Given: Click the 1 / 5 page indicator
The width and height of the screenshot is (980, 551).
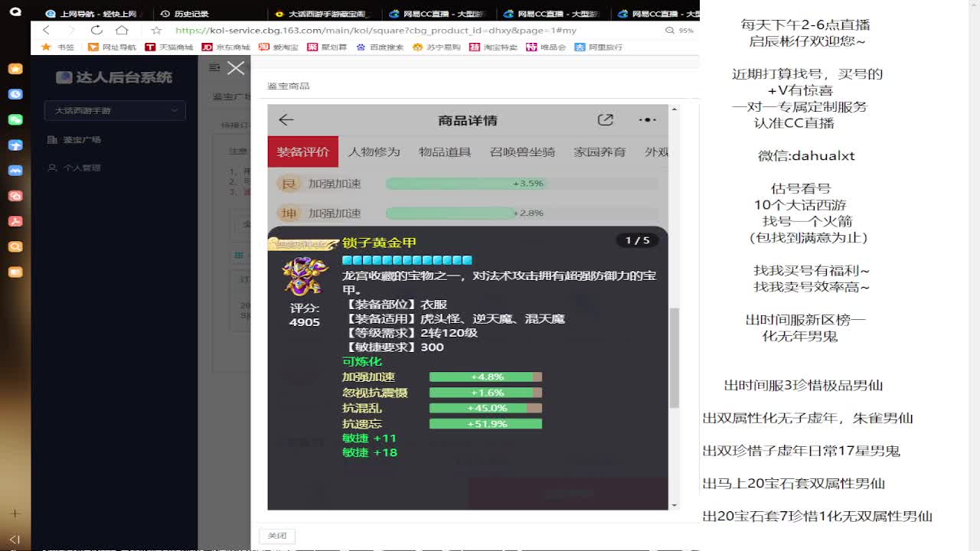Looking at the screenshot, I should point(637,240).
